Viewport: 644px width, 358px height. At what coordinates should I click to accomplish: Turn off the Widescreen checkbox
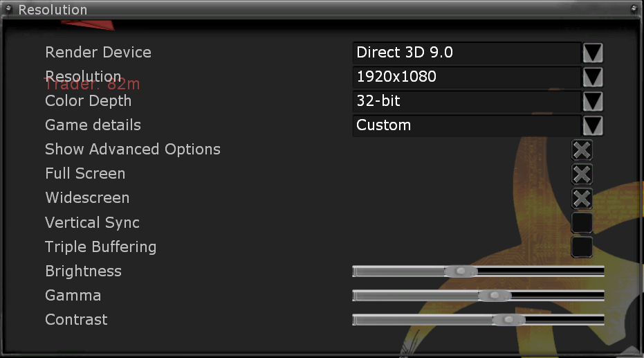click(582, 198)
